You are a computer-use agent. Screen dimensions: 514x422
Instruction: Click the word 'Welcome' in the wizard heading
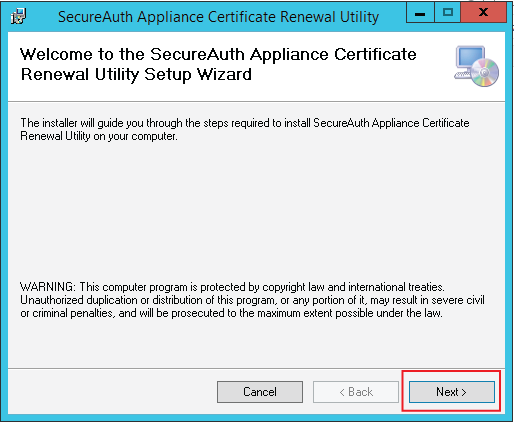pyautogui.click(x=56, y=54)
